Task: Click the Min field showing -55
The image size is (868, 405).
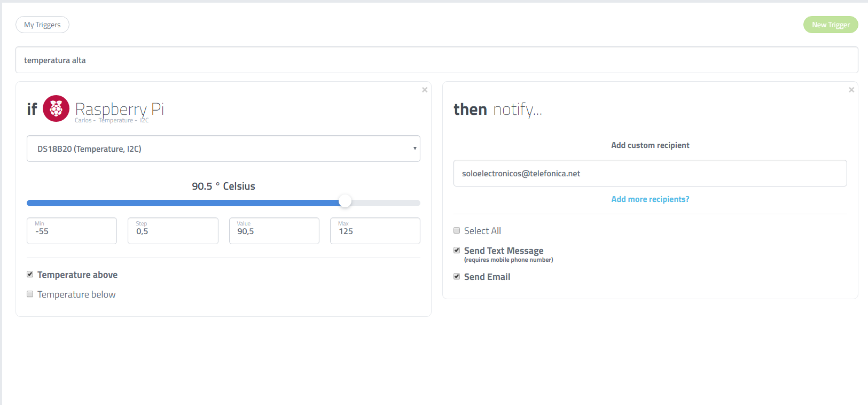Action: coord(72,231)
